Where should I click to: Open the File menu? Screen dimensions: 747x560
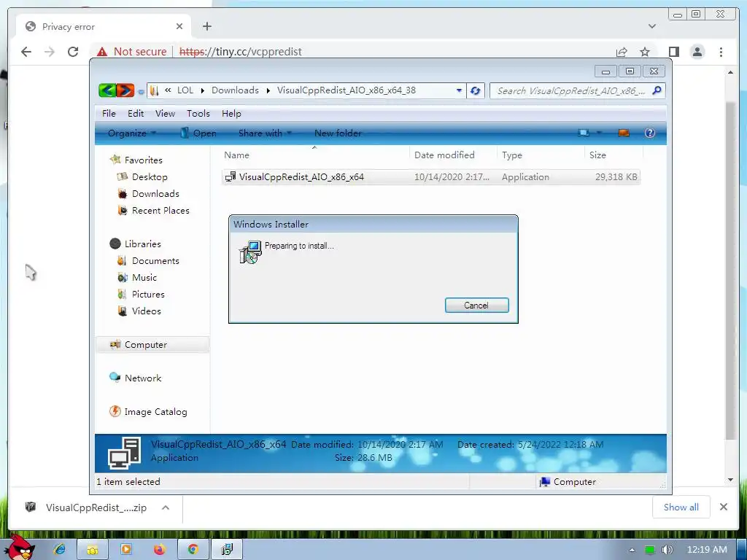(109, 113)
